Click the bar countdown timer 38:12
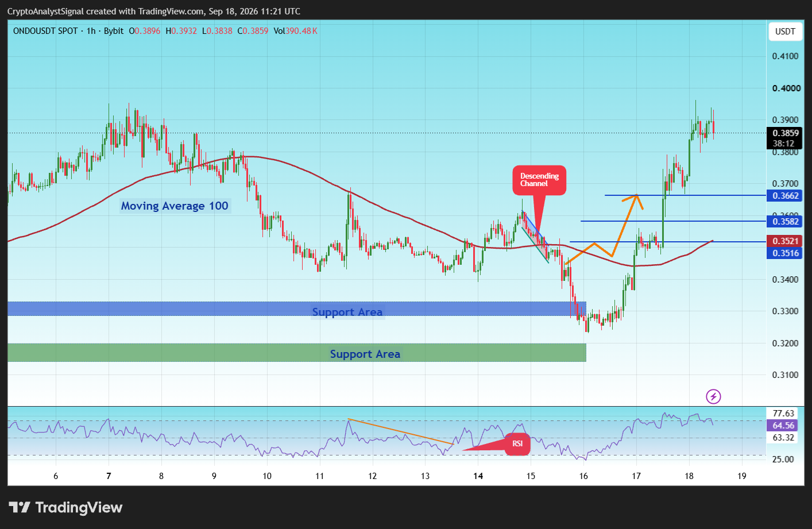This screenshot has width=812, height=529. point(783,144)
